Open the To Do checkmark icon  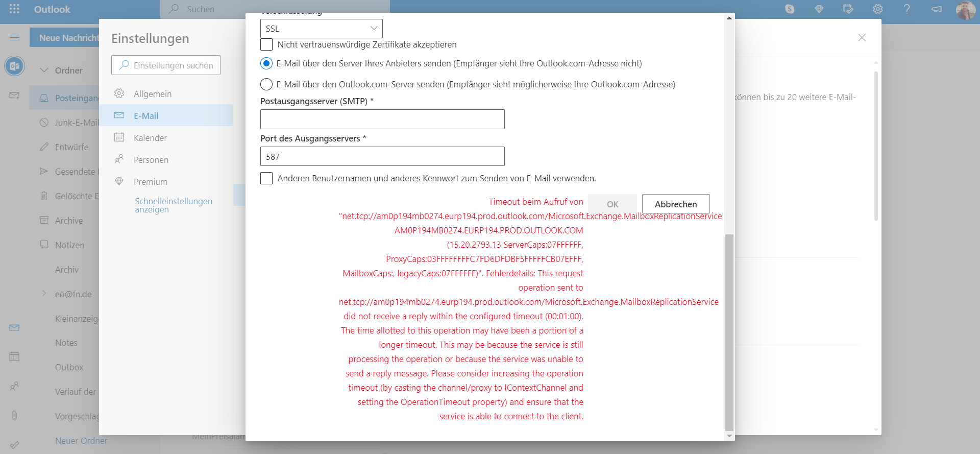pos(15,445)
